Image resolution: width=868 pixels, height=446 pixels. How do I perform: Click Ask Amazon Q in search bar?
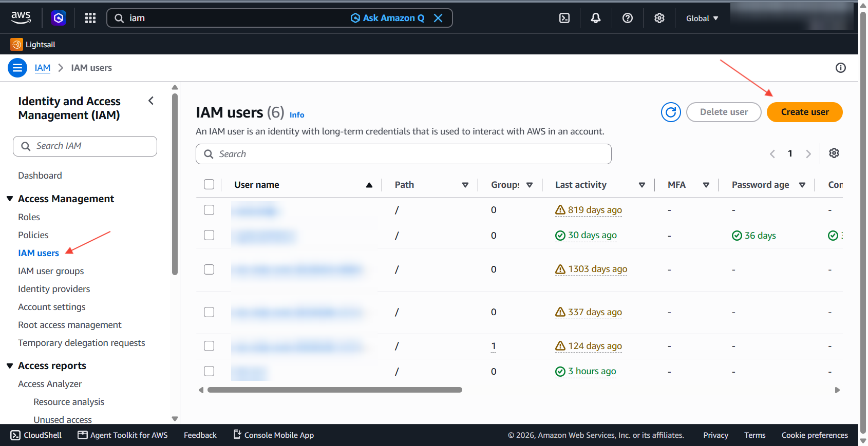pyautogui.click(x=388, y=18)
